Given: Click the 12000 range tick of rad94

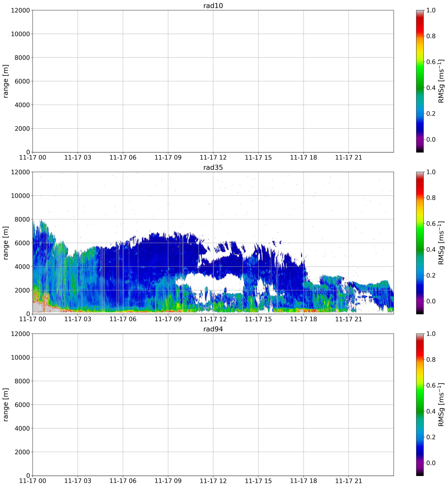Looking at the screenshot, I should [20, 334].
